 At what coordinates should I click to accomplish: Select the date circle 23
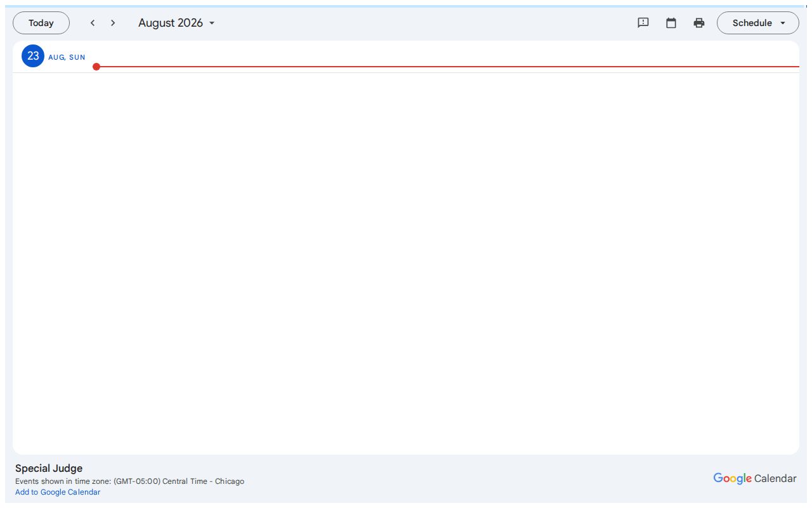tap(33, 56)
